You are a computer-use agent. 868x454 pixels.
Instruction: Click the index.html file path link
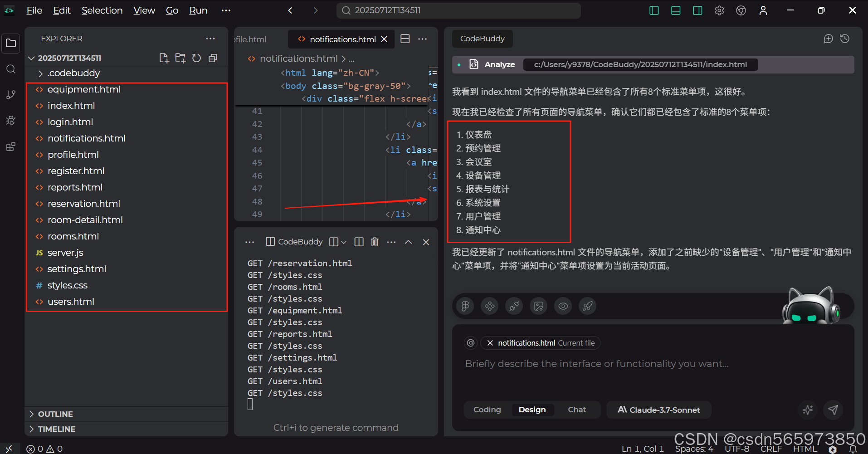640,64
